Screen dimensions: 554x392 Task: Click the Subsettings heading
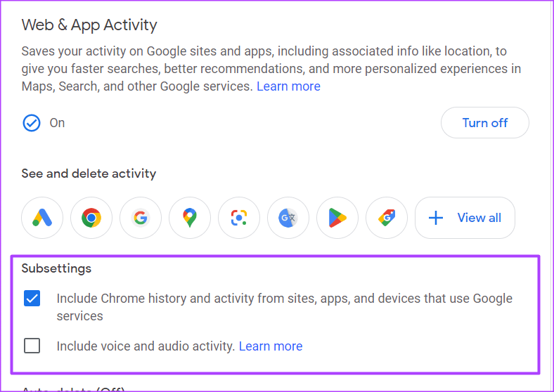tap(56, 268)
